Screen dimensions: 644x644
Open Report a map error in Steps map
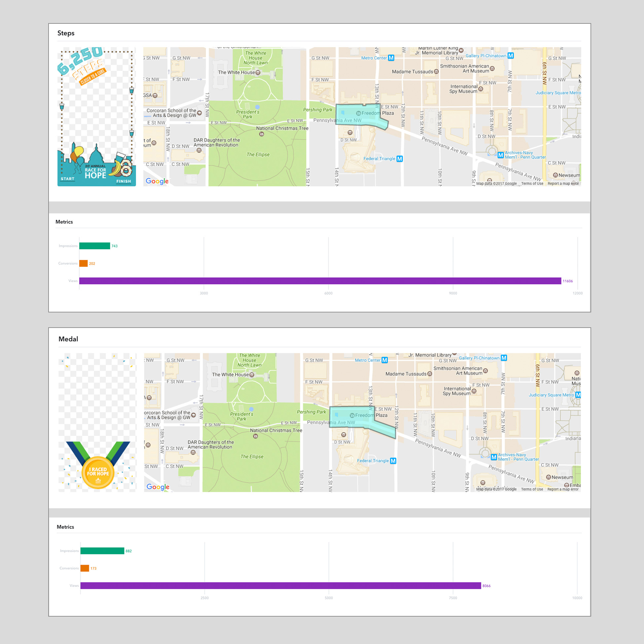tap(563, 184)
